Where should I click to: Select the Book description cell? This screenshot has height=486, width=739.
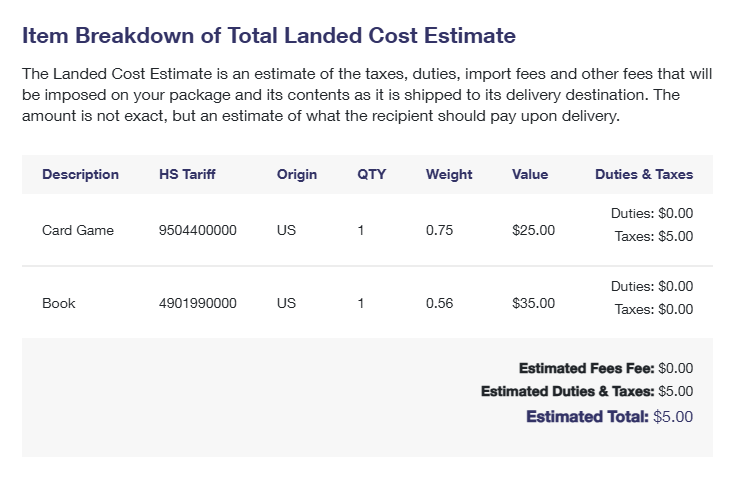tap(59, 303)
